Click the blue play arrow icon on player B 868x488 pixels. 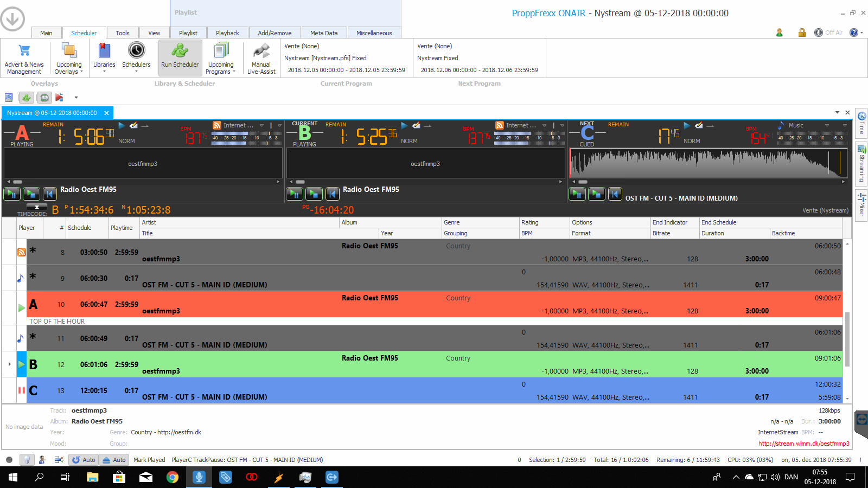tap(404, 125)
